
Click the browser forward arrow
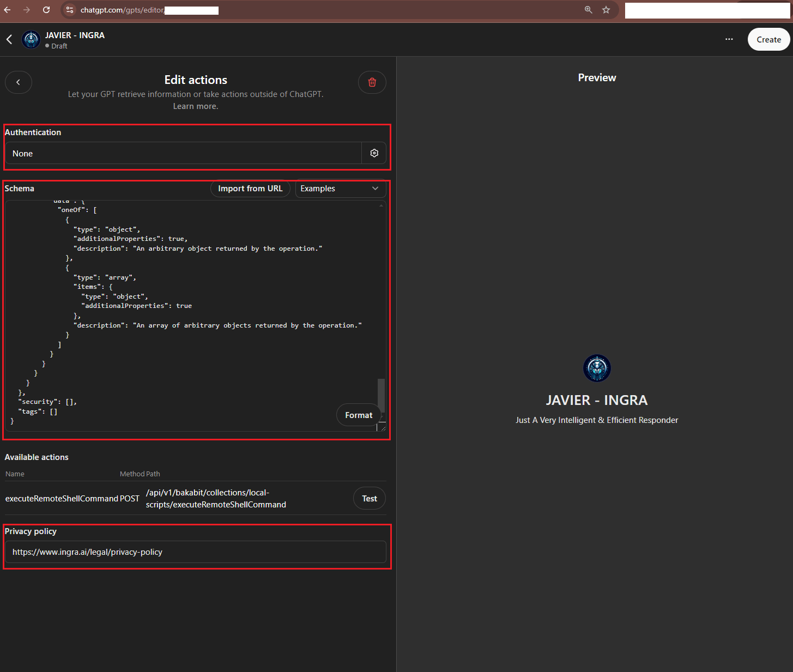point(27,10)
